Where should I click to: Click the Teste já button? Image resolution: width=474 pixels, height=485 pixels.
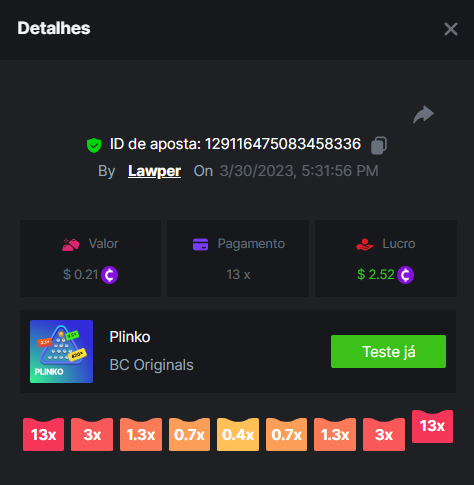click(x=388, y=351)
